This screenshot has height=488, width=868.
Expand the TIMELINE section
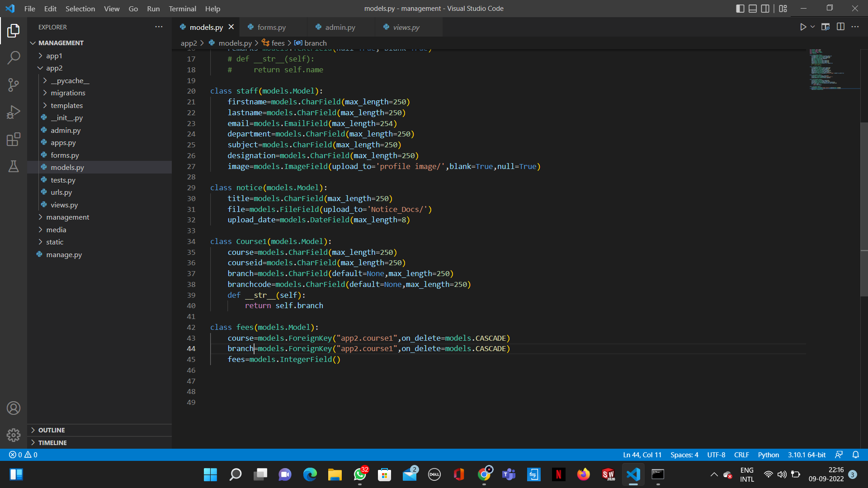click(99, 443)
